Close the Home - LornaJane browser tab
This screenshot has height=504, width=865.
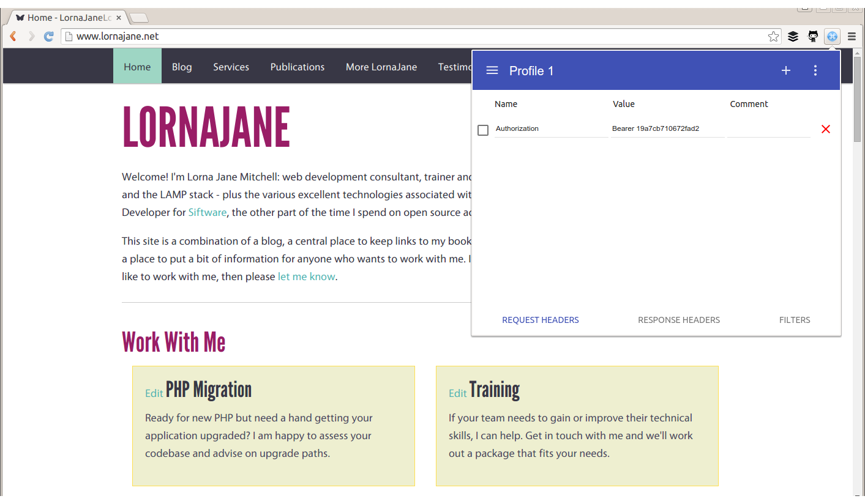pos(119,18)
